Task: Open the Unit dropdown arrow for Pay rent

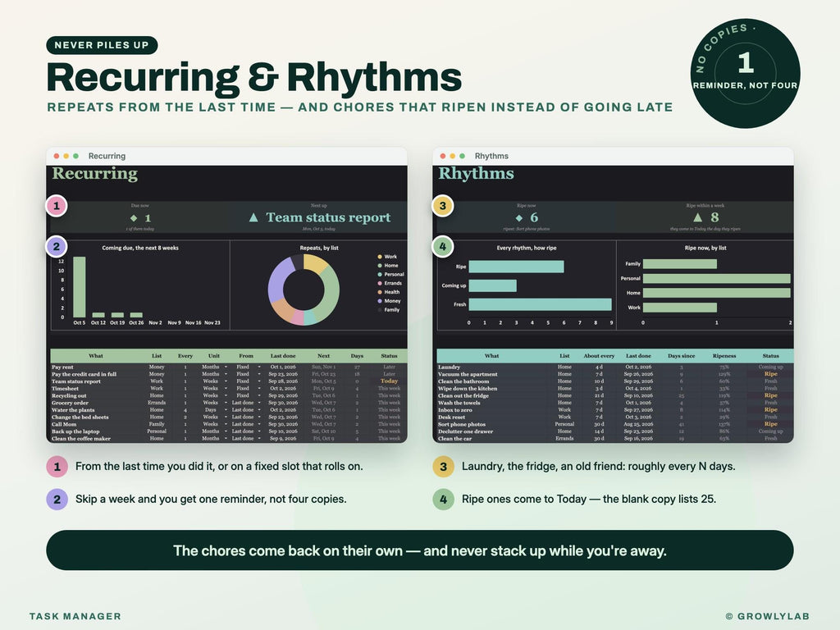Action: pyautogui.click(x=226, y=367)
